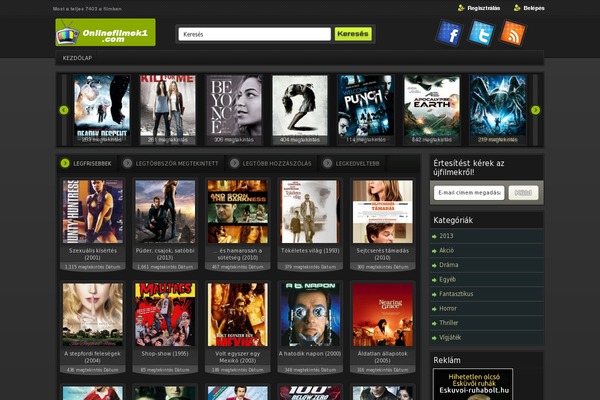This screenshot has width=600, height=400.
Task: Click the Regisztrálás user icon
Action: [x=461, y=8]
